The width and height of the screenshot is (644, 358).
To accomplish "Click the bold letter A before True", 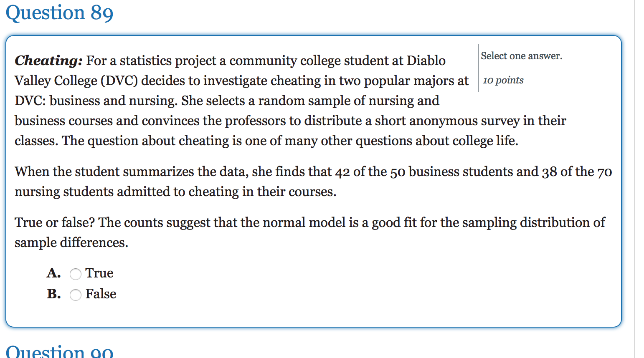I will click(53, 273).
